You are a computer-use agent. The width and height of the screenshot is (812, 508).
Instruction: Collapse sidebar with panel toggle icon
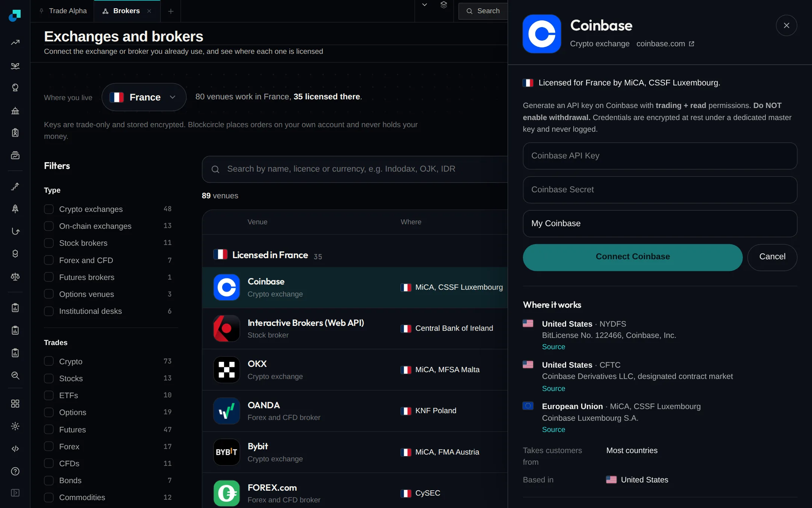(15, 493)
